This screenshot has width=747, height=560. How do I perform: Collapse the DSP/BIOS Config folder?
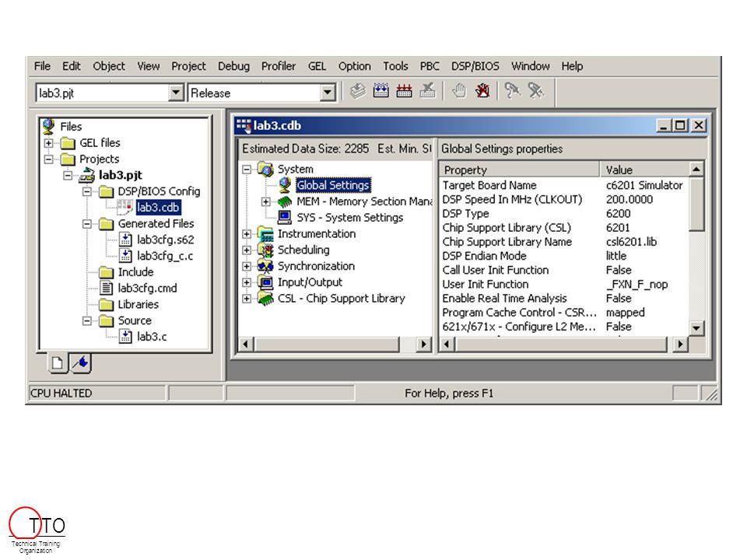click(87, 191)
